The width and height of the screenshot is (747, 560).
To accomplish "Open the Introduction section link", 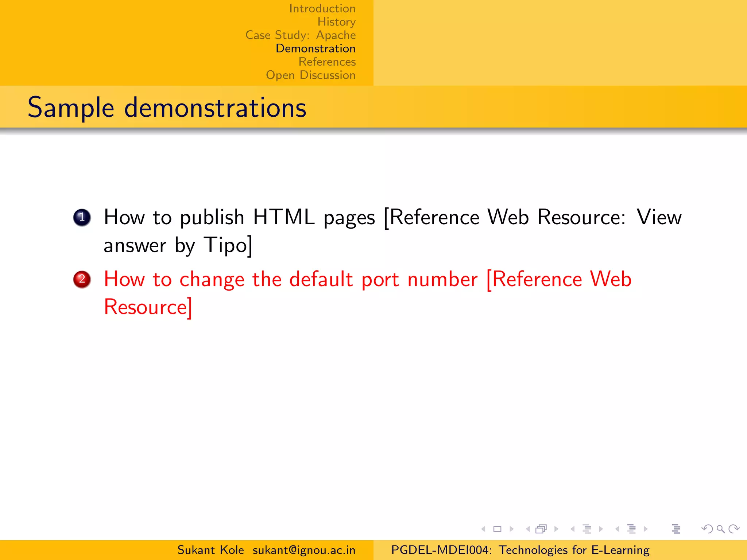I will [322, 8].
